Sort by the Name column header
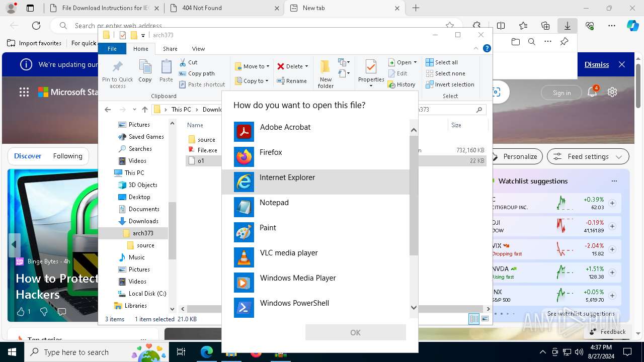The image size is (644, 362). [195, 125]
